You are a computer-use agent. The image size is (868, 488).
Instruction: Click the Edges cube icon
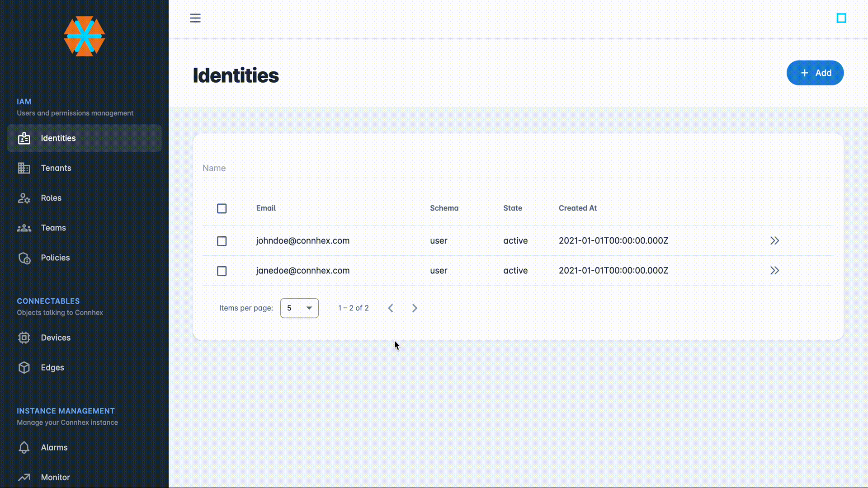click(24, 367)
